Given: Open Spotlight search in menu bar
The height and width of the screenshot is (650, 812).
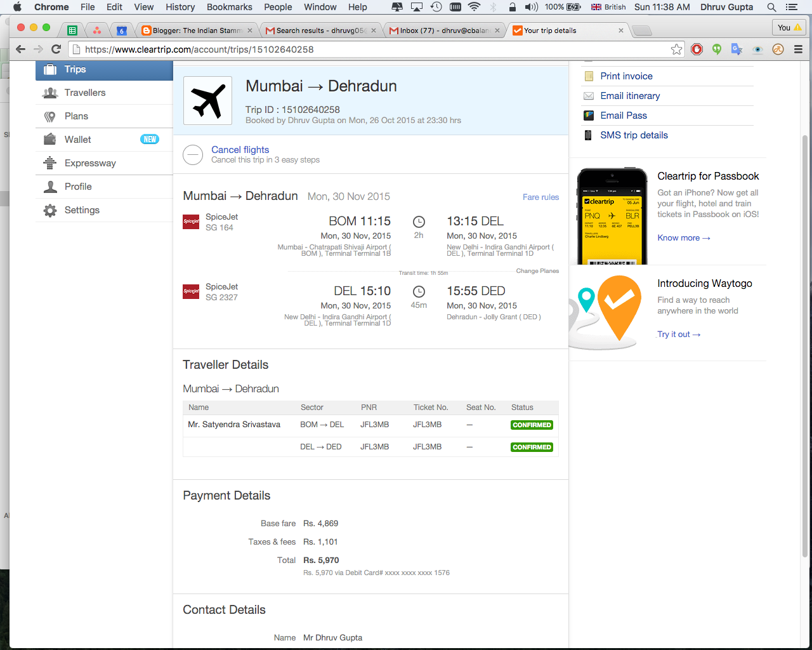Looking at the screenshot, I should pos(771,7).
